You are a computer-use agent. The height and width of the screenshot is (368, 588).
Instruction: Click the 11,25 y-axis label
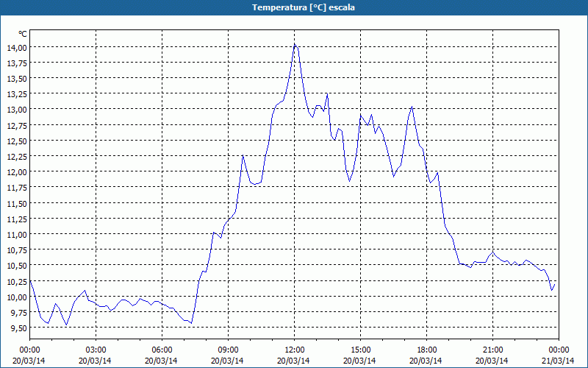[17, 219]
